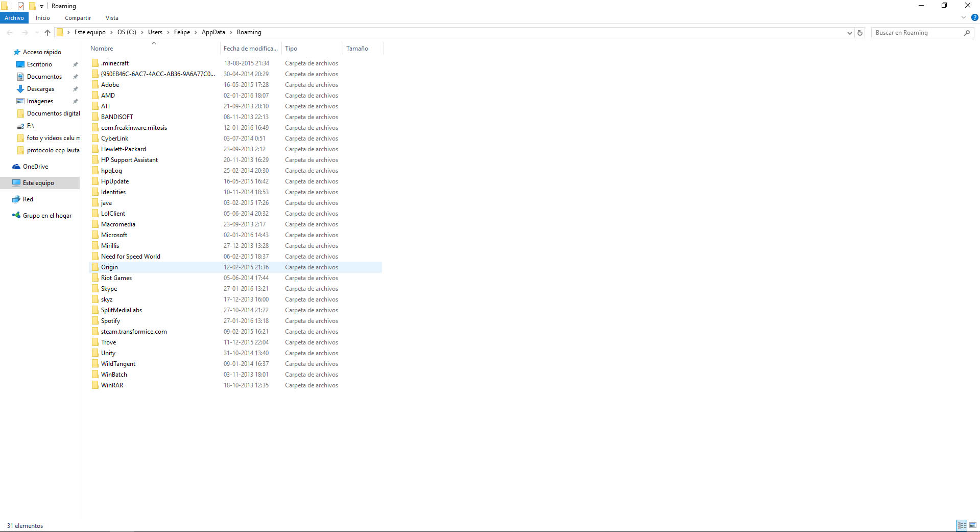Open Descargas in quick access
The image size is (980, 532).
click(40, 89)
